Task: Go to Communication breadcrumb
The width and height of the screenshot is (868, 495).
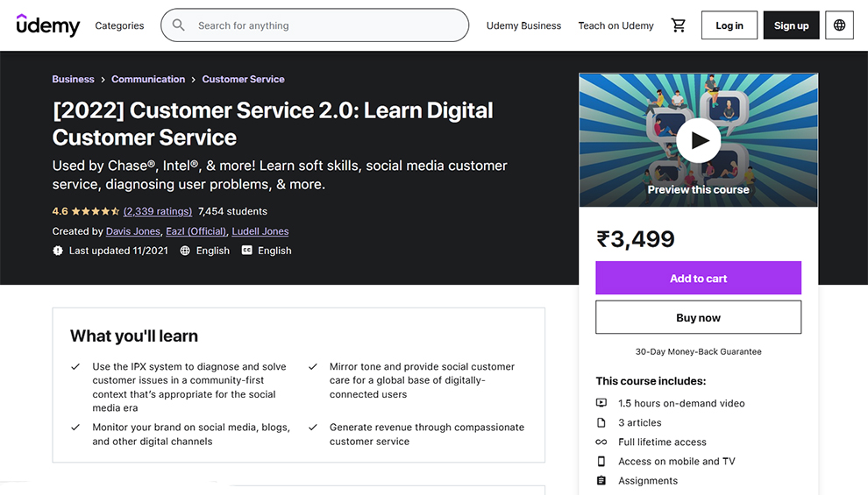Action: (148, 79)
